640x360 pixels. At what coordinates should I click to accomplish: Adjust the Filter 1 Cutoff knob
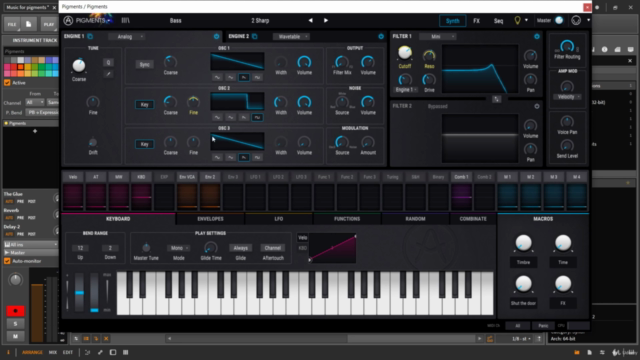[x=404, y=53]
